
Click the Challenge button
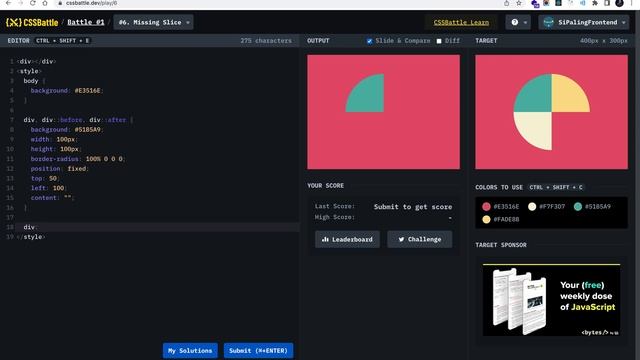(420, 240)
